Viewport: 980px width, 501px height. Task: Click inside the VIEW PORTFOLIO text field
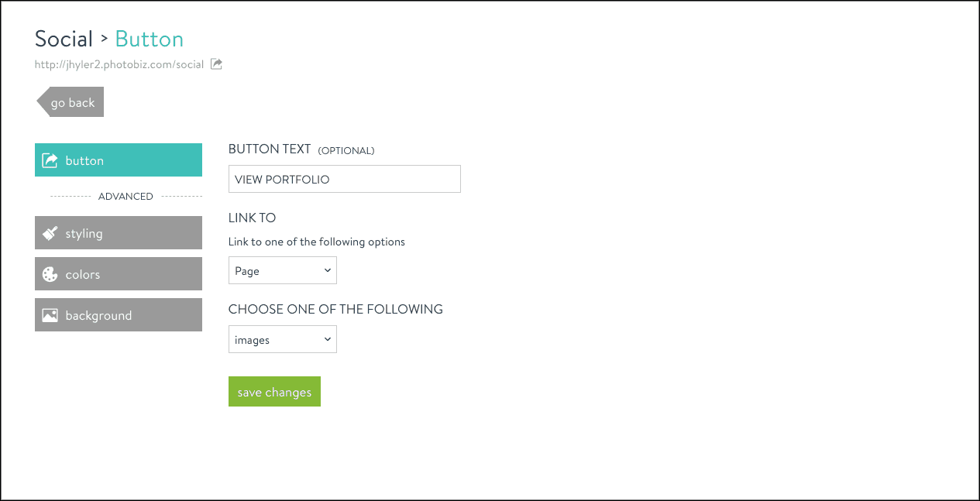[x=344, y=178]
